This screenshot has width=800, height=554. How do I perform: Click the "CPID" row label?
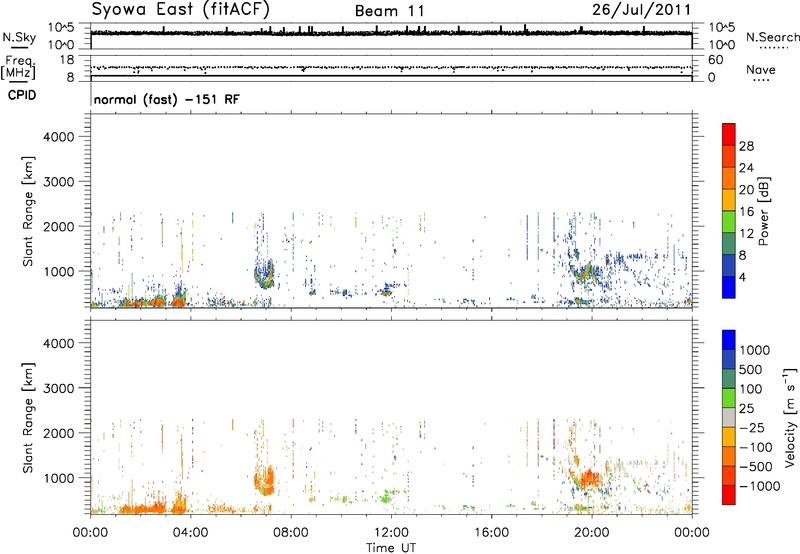coord(22,95)
